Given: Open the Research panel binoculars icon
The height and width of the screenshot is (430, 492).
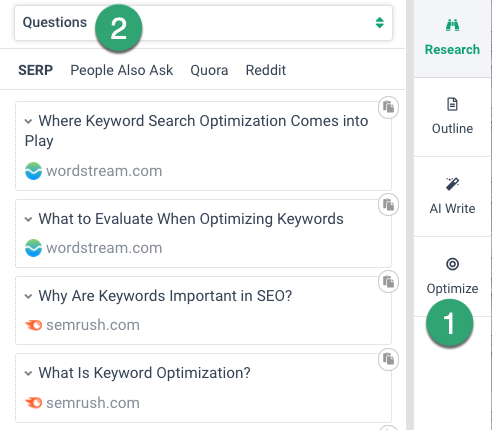Looking at the screenshot, I should [452, 25].
